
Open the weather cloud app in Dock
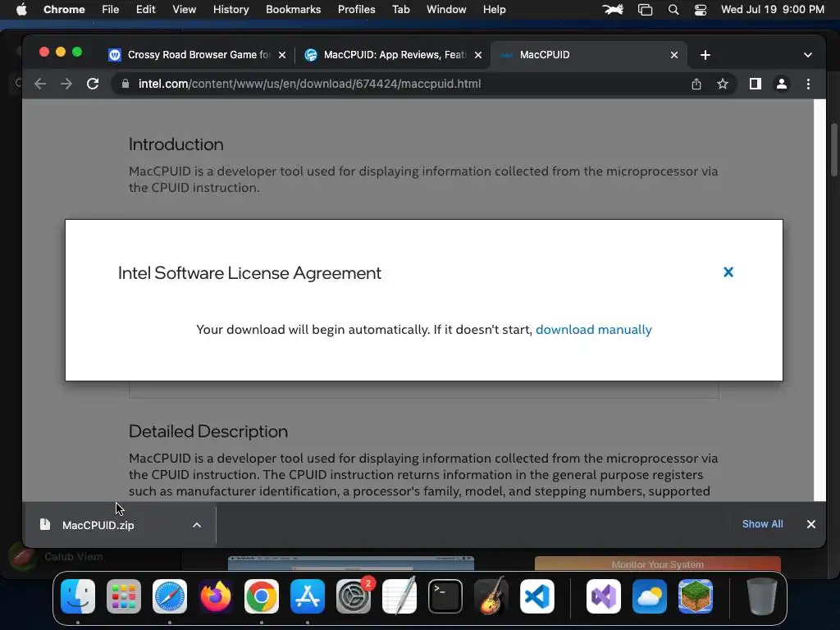pos(650,597)
